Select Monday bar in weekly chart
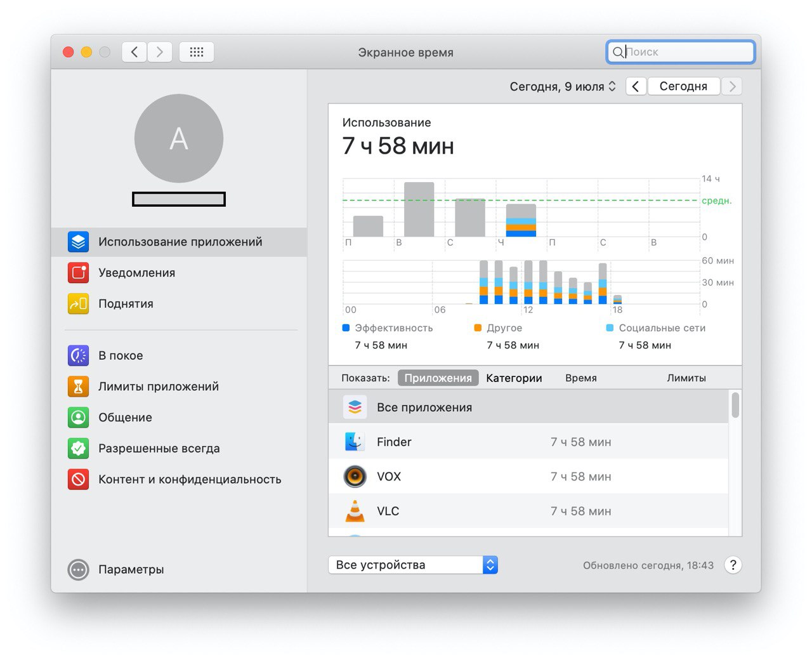Image resolution: width=812 pixels, height=660 pixels. [368, 227]
